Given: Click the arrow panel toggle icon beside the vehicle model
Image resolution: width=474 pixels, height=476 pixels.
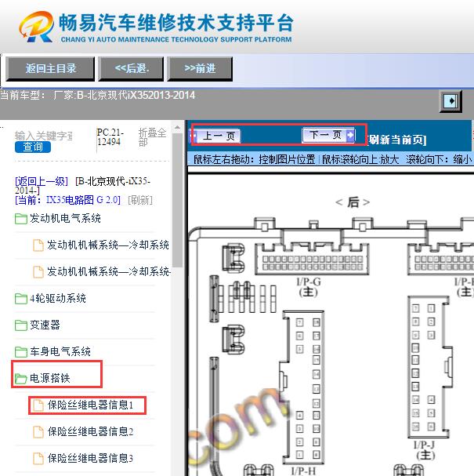Looking at the screenshot, I should point(451,101).
